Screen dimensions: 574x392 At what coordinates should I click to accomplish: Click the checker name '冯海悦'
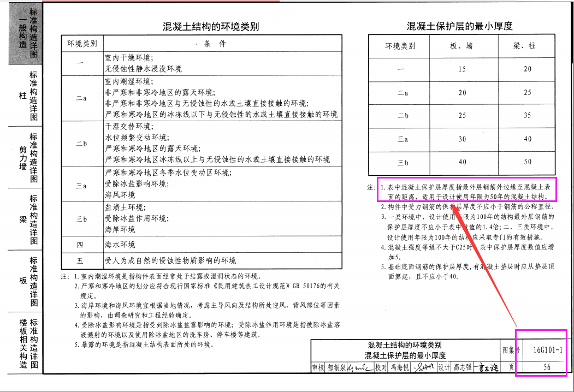pos(399,367)
